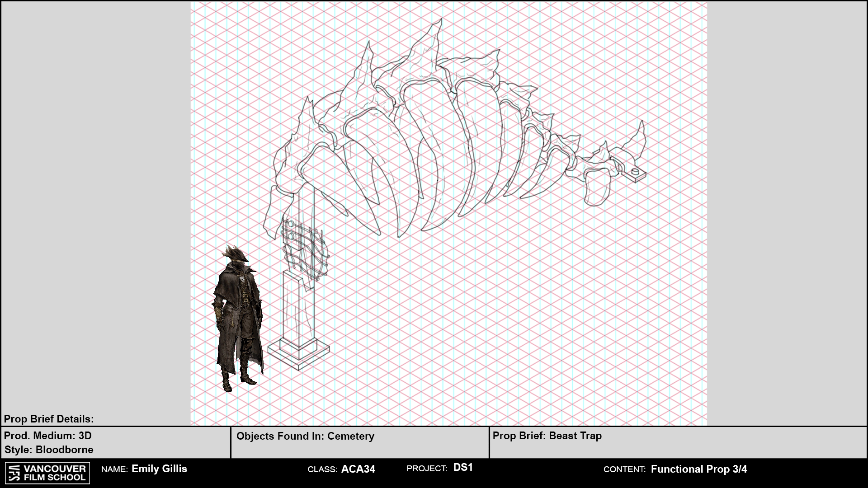Click the Prop Brief Details heading

point(49,419)
